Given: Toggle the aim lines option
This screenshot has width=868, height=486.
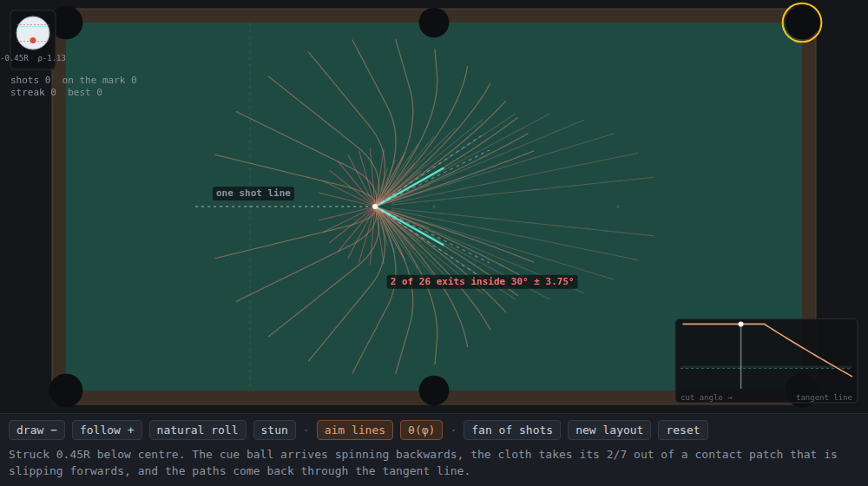Looking at the screenshot, I should pyautogui.click(x=355, y=430).
